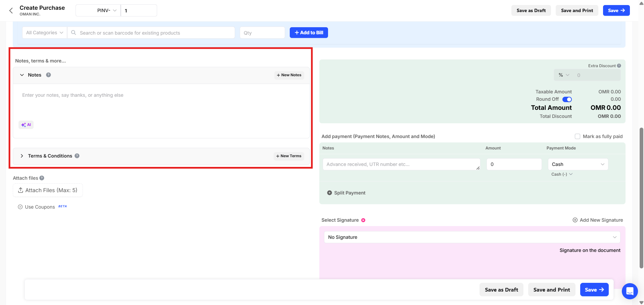
Task: Click Save as Draft in the bottom bar
Action: (501, 290)
